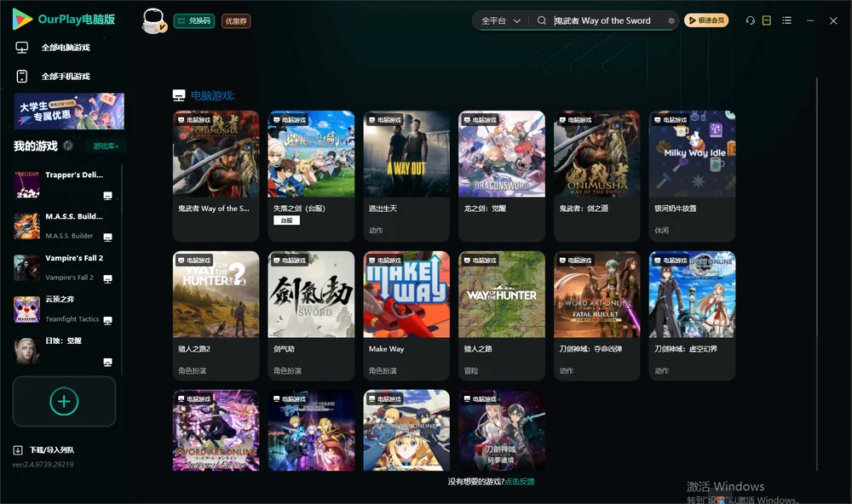Open the list menu icon in title bar
This screenshot has width=852, height=504.
click(x=786, y=20)
